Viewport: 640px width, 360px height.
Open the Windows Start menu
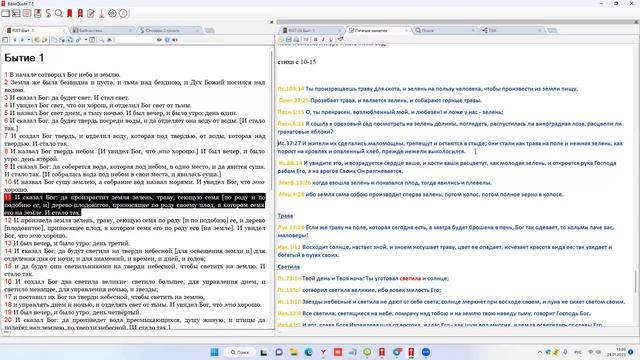[x=214, y=352]
